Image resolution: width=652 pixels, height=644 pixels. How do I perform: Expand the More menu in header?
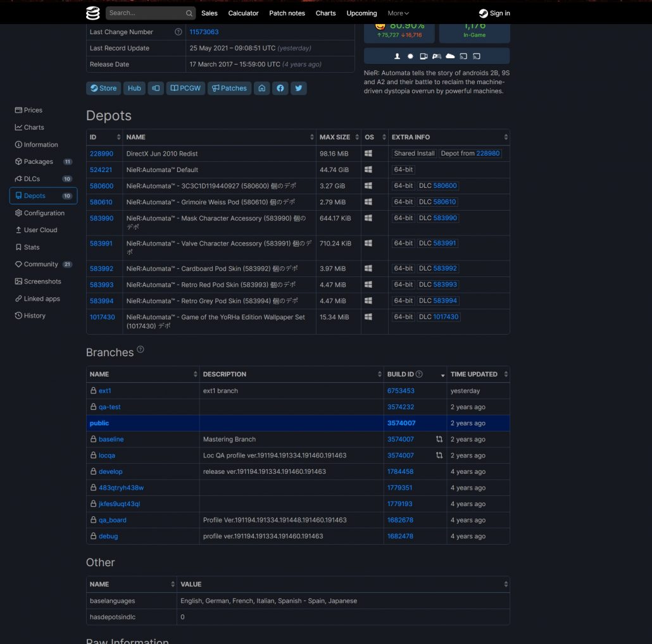coord(398,13)
